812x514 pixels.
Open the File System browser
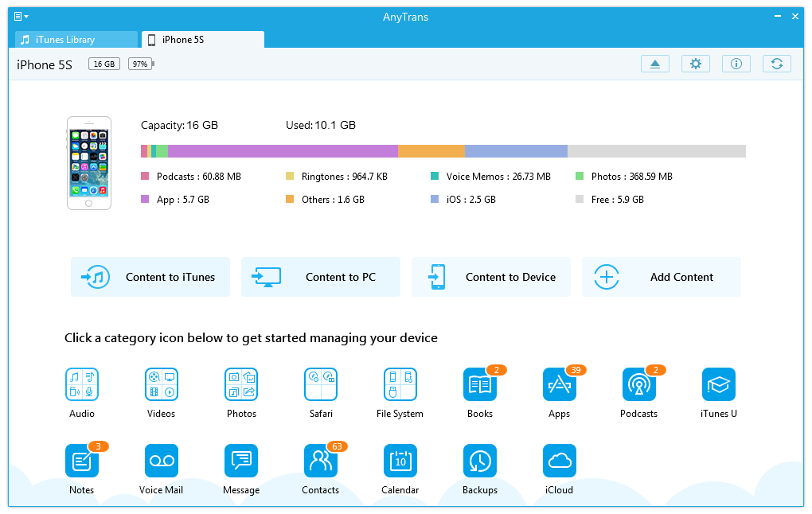tap(400, 384)
